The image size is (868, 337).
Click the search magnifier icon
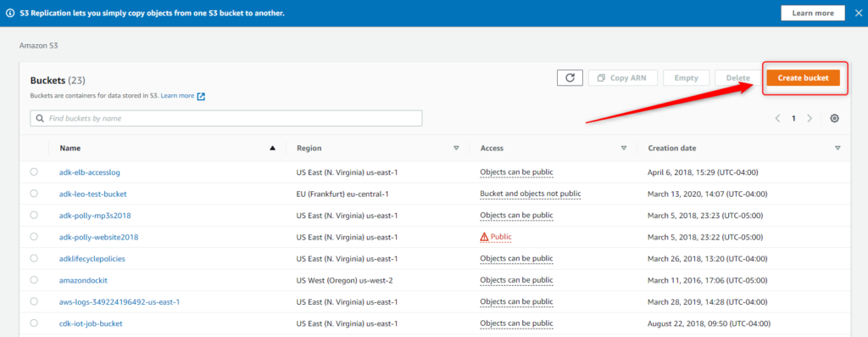click(40, 118)
